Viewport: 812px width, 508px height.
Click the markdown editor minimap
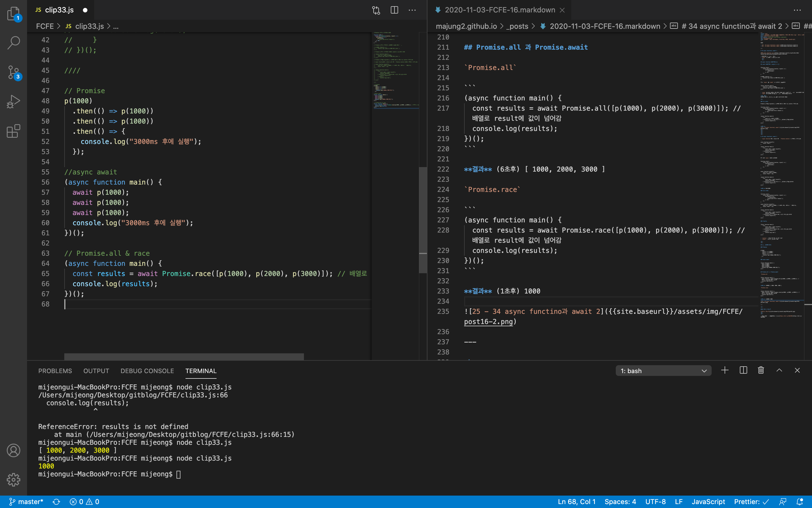tap(782, 175)
